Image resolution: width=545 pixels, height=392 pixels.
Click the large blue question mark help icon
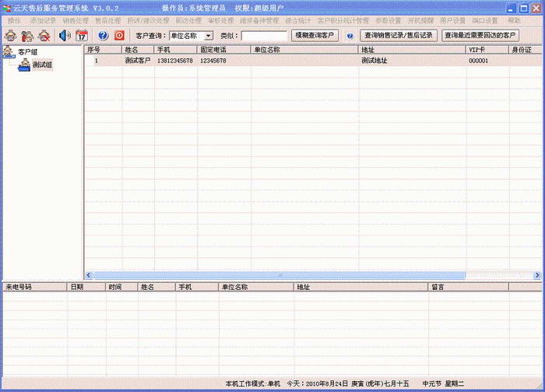point(103,35)
